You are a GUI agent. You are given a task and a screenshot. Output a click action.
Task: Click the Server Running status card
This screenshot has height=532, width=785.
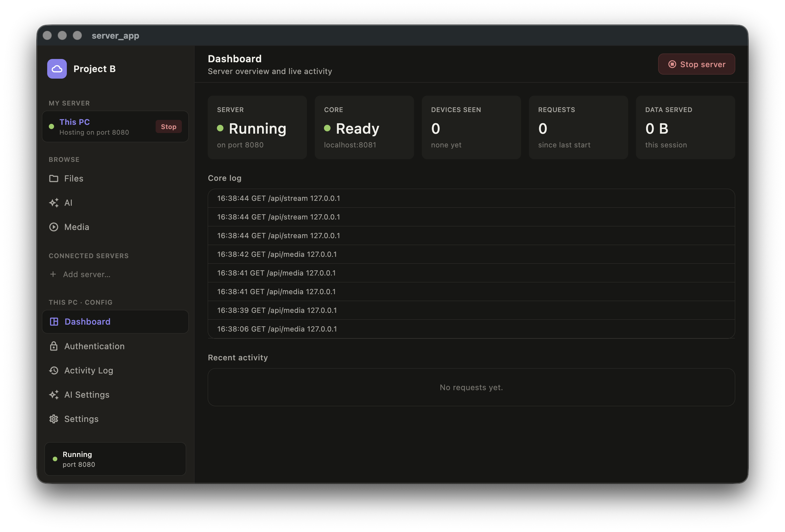pos(257,127)
